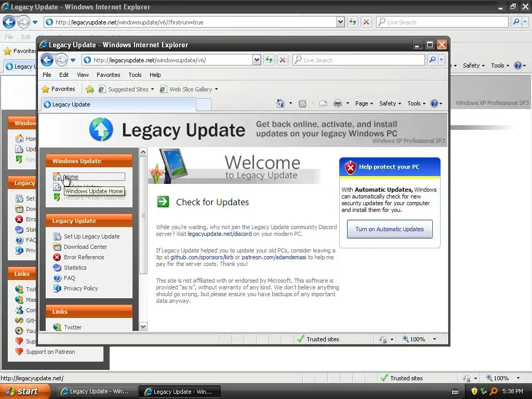Image resolution: width=532 pixels, height=399 pixels.
Task: Open search provider dropdown in front window
Action: [442, 60]
